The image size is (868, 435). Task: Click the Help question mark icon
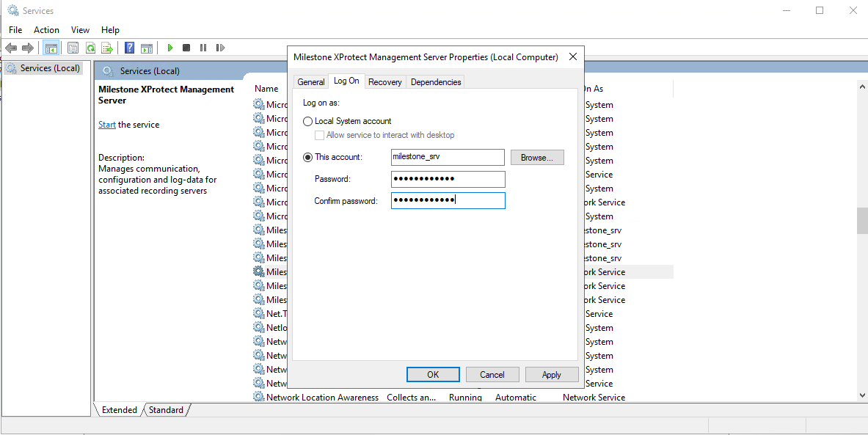pos(129,47)
